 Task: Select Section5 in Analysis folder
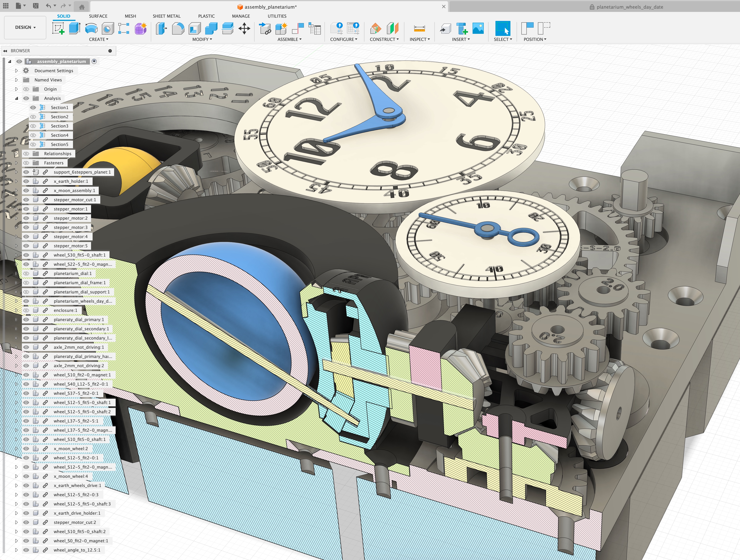60,144
